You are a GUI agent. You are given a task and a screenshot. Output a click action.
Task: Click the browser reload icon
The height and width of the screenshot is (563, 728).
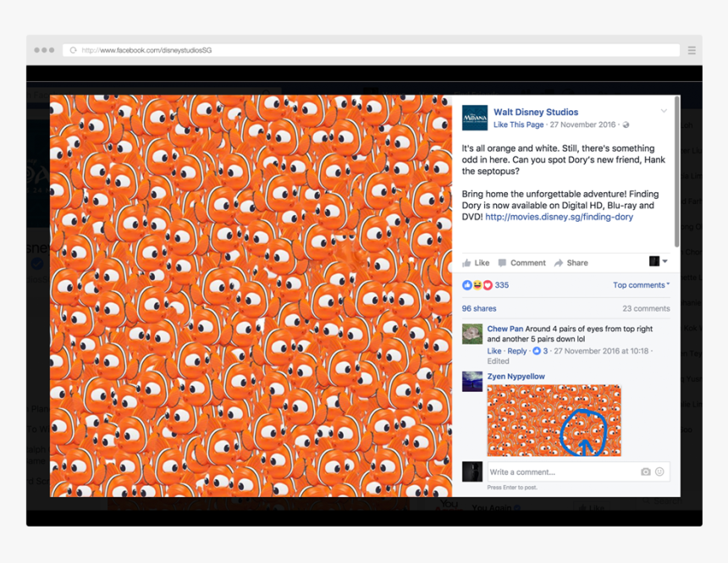point(73,50)
